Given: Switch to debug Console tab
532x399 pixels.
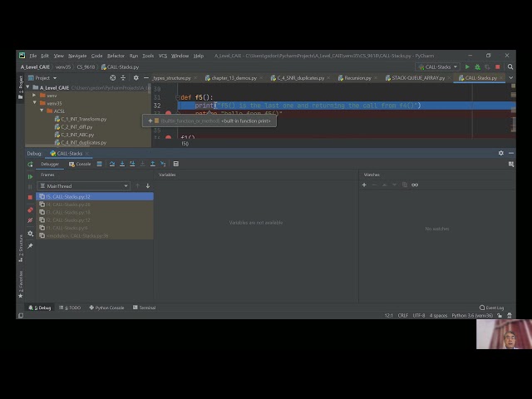Looking at the screenshot, I should (x=80, y=164).
